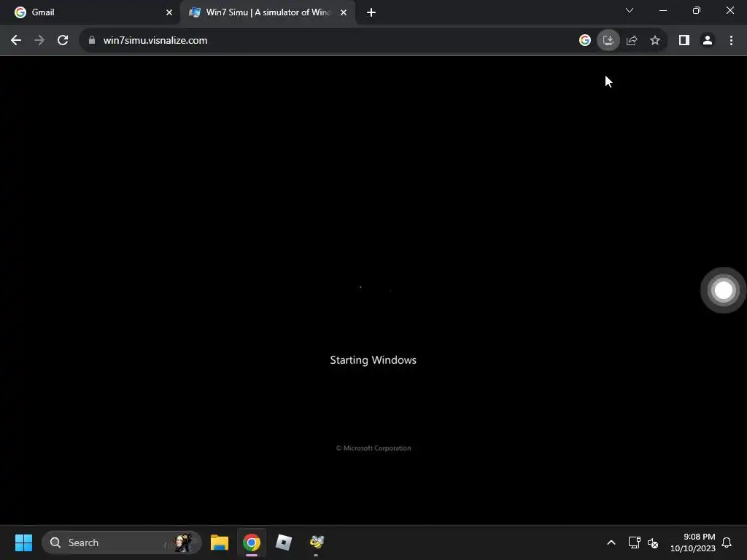Go back to the previous page
This screenshot has height=560, width=747.
pyautogui.click(x=16, y=41)
